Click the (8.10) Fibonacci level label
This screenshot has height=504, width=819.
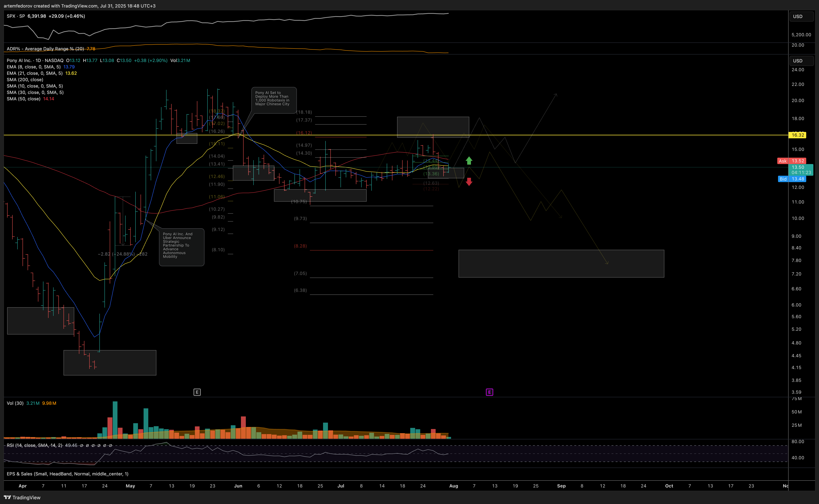[x=218, y=250]
